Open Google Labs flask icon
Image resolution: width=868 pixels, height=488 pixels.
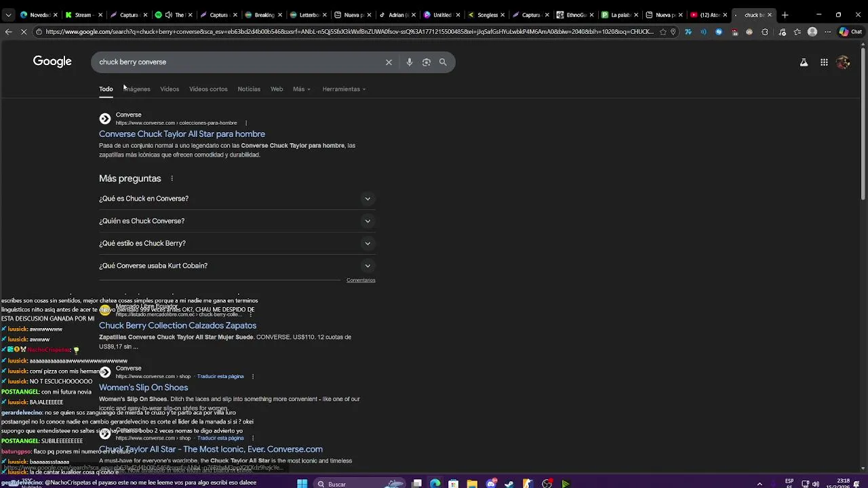coord(804,62)
